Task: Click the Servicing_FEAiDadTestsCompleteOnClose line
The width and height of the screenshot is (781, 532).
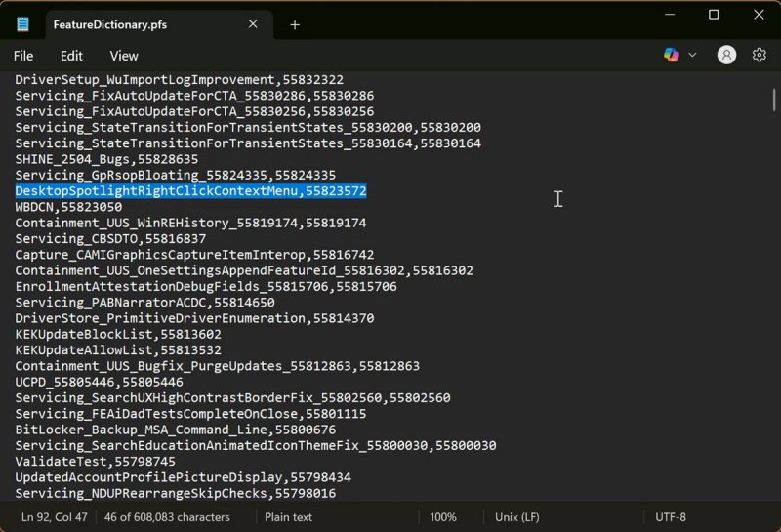Action: click(x=190, y=414)
